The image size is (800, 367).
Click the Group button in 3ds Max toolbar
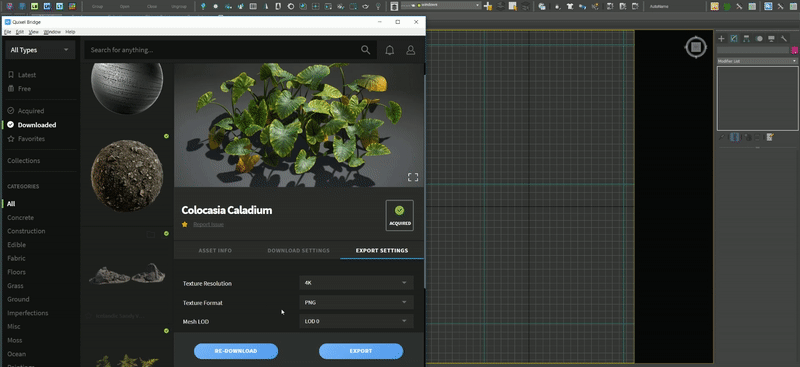pos(97,7)
